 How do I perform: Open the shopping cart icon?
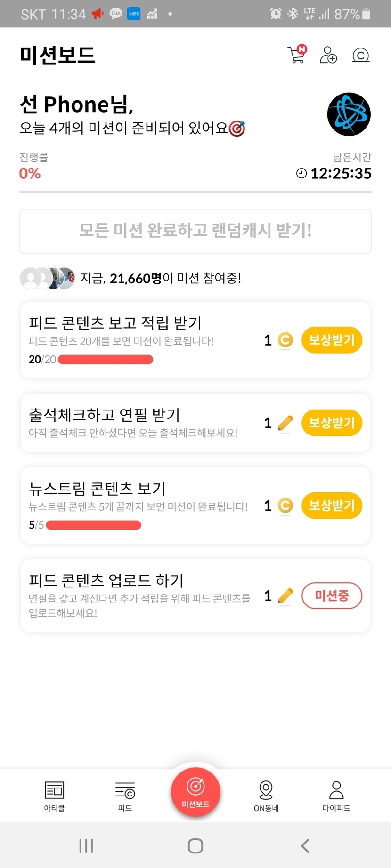[297, 55]
